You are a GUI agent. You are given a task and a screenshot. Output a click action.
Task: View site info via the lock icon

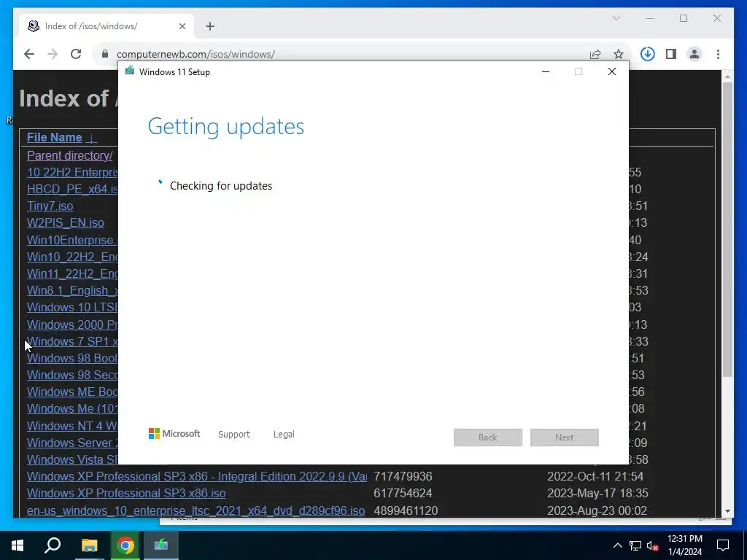(x=105, y=54)
